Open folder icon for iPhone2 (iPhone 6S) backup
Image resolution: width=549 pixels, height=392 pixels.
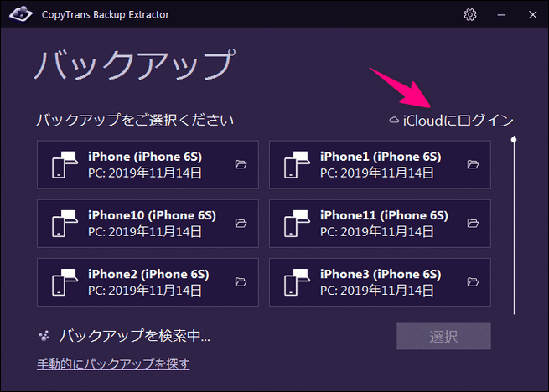click(241, 281)
